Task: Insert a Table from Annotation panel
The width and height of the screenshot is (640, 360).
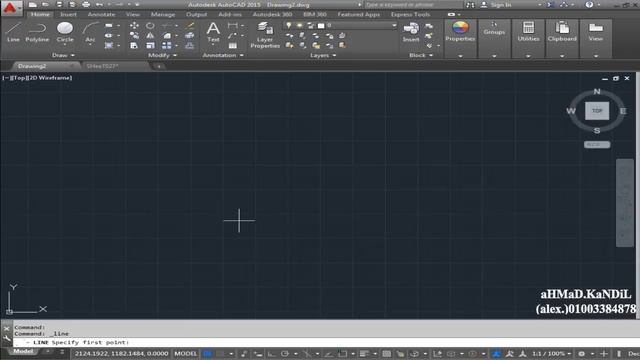Action: coord(233,46)
